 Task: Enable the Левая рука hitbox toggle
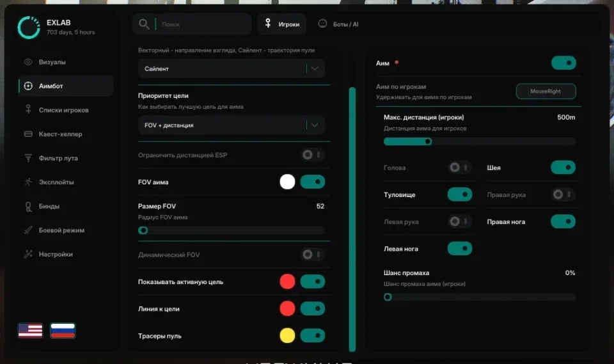point(460,221)
